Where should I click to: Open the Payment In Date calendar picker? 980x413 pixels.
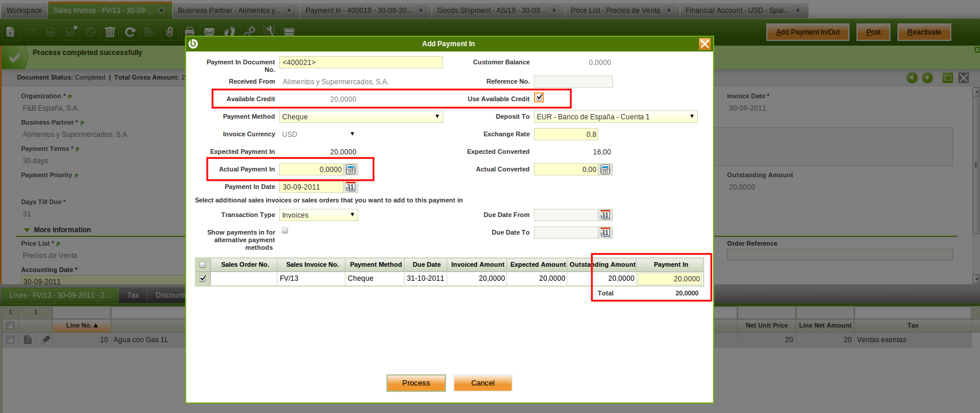(350, 187)
